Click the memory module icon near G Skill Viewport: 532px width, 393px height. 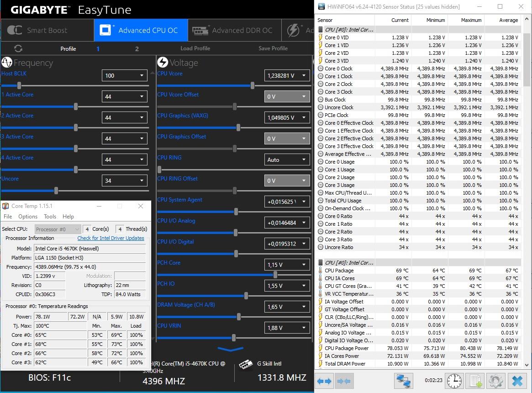[x=246, y=364]
